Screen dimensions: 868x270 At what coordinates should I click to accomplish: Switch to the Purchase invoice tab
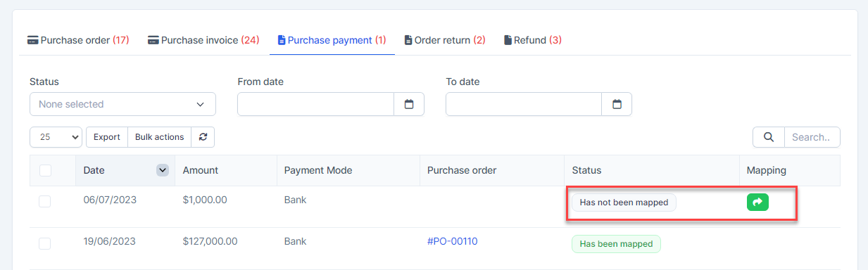pyautogui.click(x=203, y=40)
